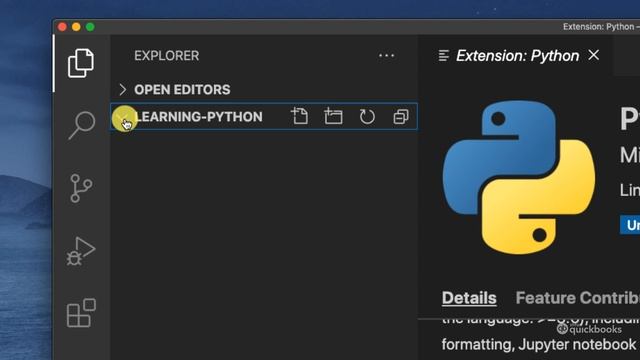Viewport: 640px width, 360px height.
Task: Open the Run and Debug view
Action: point(81,251)
